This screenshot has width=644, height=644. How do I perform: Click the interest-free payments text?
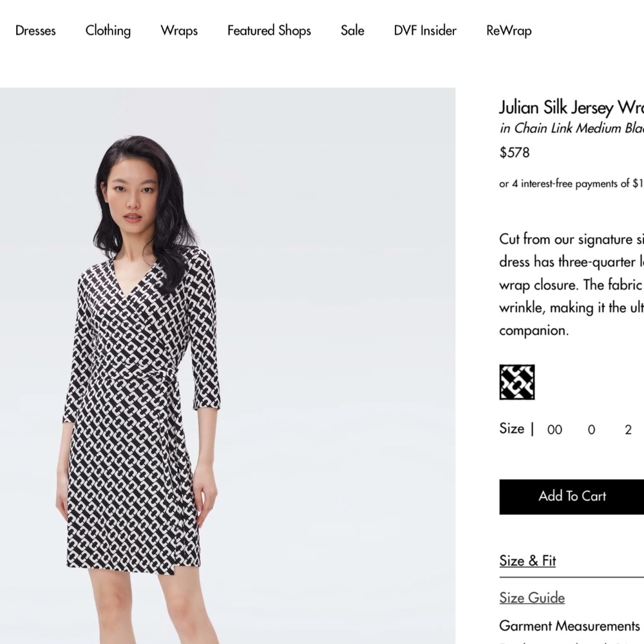[571, 184]
